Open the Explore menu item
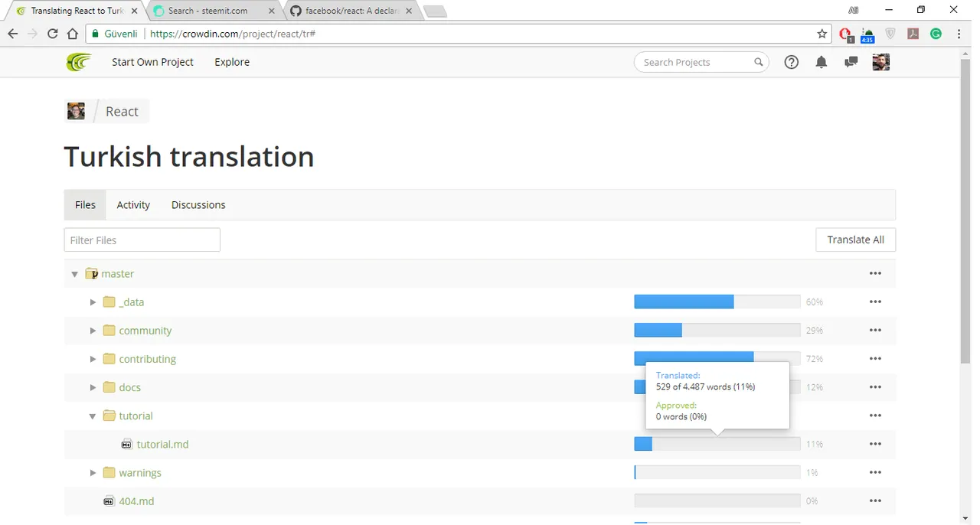 (232, 62)
